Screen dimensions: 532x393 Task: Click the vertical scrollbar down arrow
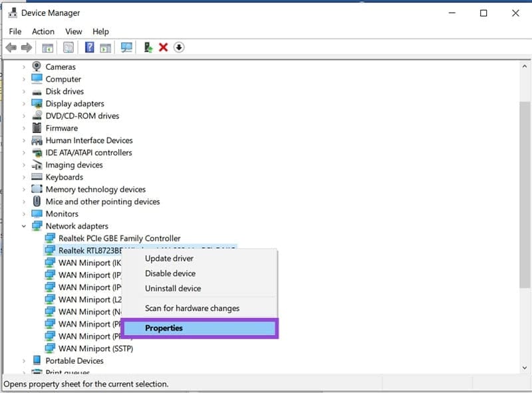pos(523,368)
